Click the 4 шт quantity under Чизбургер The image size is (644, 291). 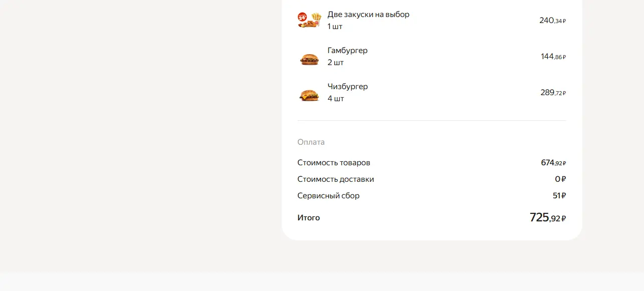click(336, 99)
